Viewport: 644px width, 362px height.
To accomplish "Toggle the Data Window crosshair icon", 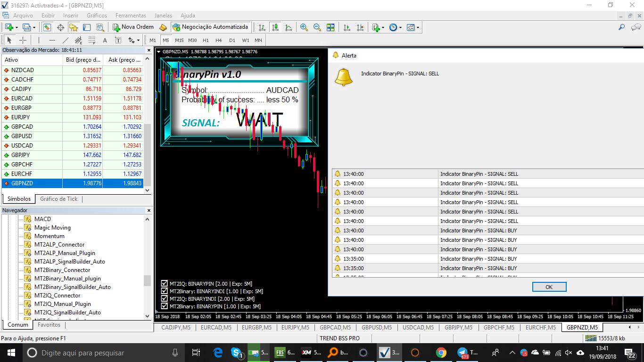I will pyautogui.click(x=60, y=27).
